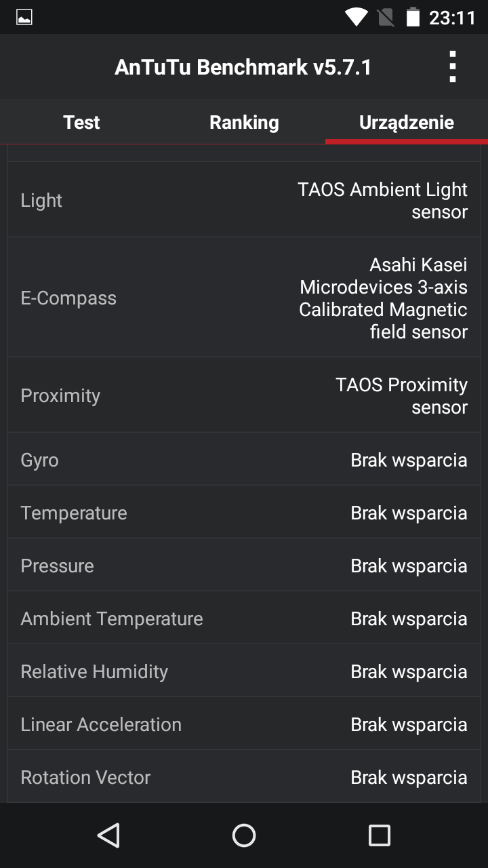Tap the image notification icon in the status bar
488x868 pixels.
(x=24, y=18)
